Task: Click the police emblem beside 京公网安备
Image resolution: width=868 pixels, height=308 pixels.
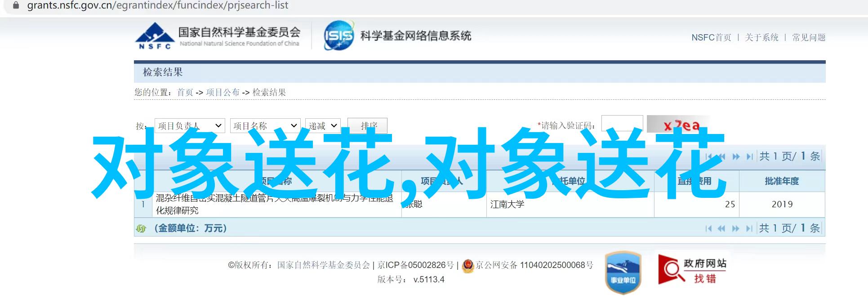Action: 468,265
